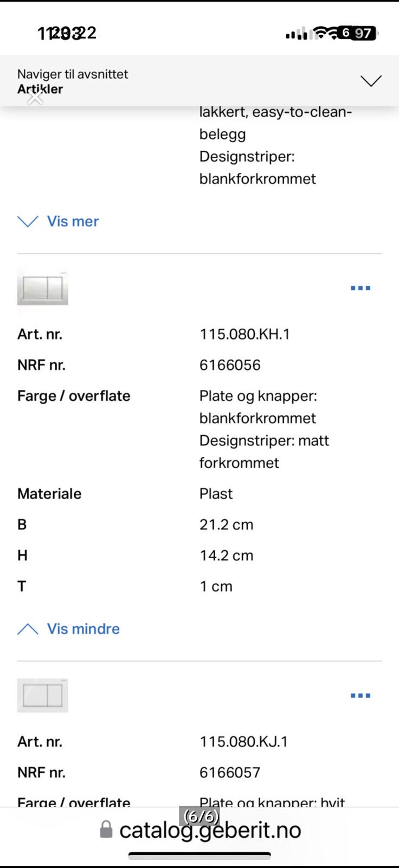This screenshot has height=868, width=399.
Task: Open the white flush plate thumbnail image
Action: [43, 695]
